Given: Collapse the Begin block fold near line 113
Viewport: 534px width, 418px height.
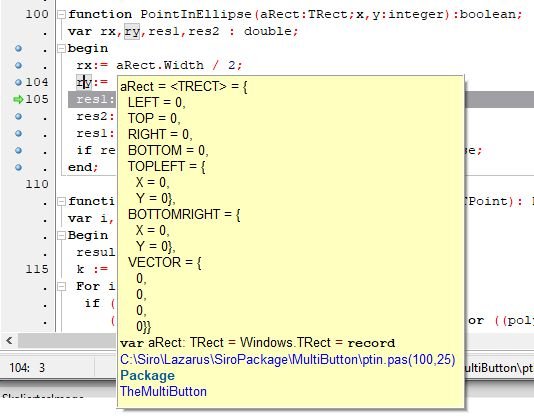Looking at the screenshot, I should [x=61, y=235].
